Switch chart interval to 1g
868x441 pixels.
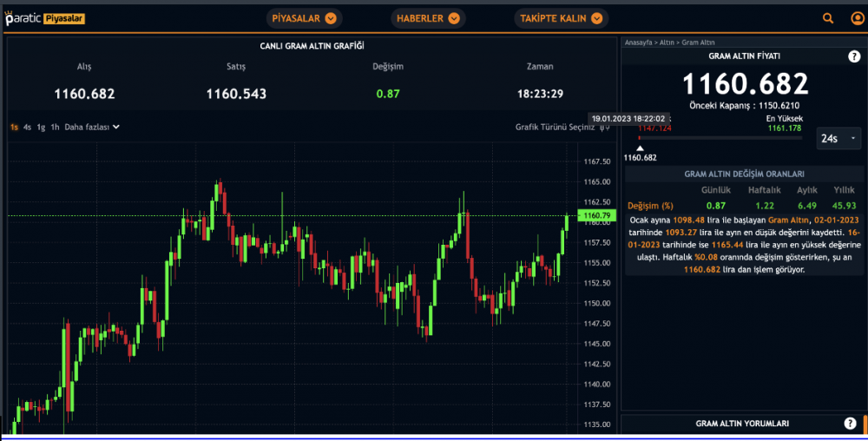pos(41,127)
